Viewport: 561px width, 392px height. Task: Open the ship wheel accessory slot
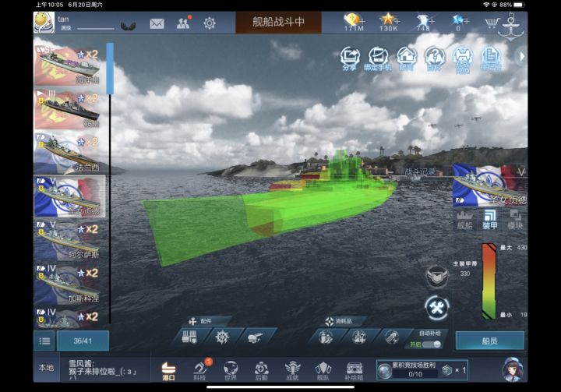click(x=222, y=337)
